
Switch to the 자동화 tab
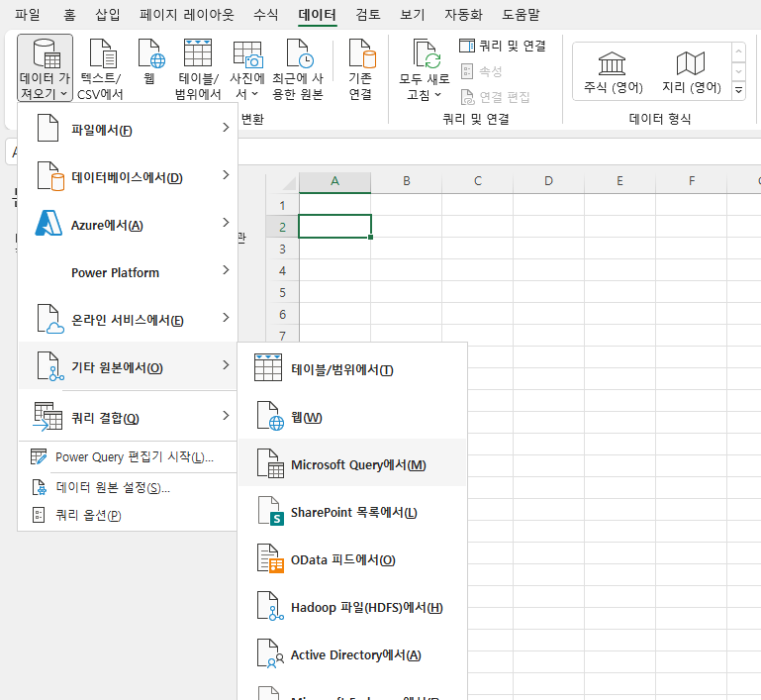pyautogui.click(x=463, y=15)
